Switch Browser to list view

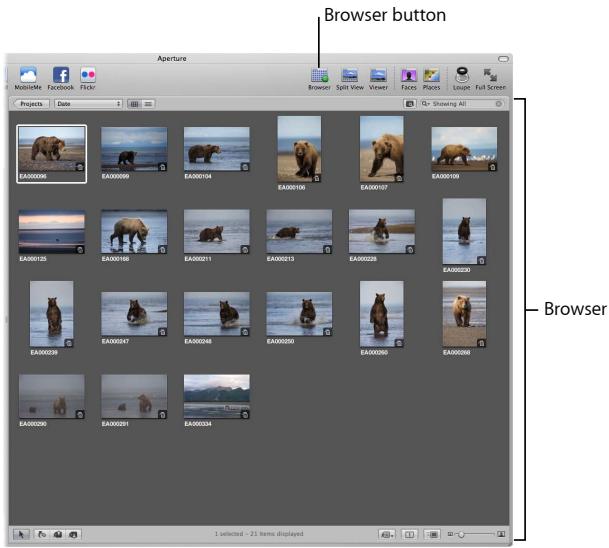click(148, 104)
